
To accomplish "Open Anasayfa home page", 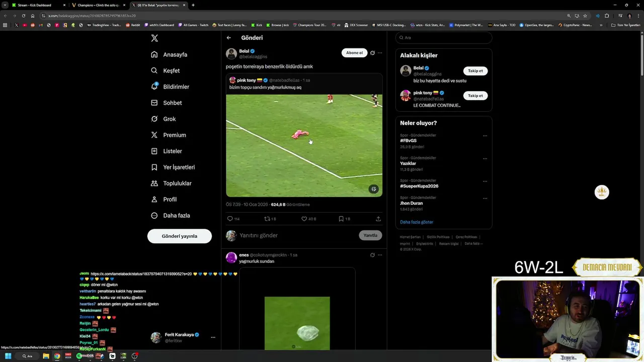I will [169, 54].
